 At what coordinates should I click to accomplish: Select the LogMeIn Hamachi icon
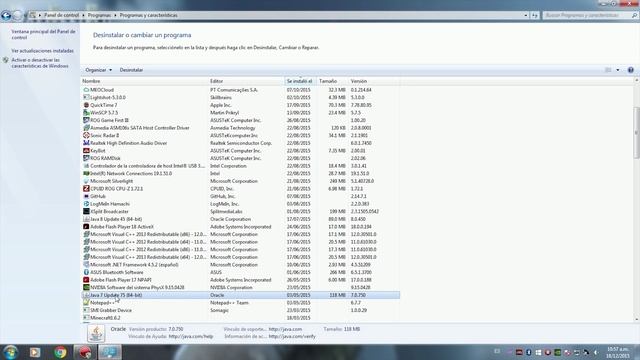coord(86,204)
